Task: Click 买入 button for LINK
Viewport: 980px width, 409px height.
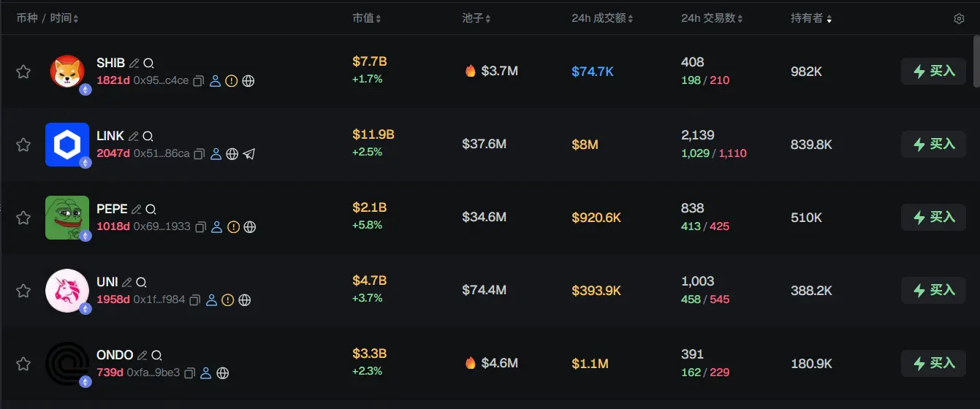Action: [x=933, y=145]
